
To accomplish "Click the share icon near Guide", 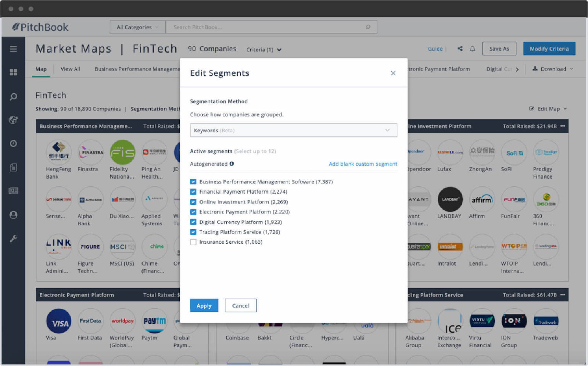I will pyautogui.click(x=460, y=49).
